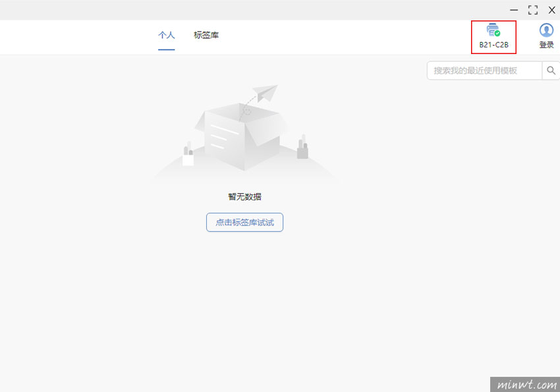Switch to the 标签库 tab
560x392 pixels.
click(x=206, y=35)
